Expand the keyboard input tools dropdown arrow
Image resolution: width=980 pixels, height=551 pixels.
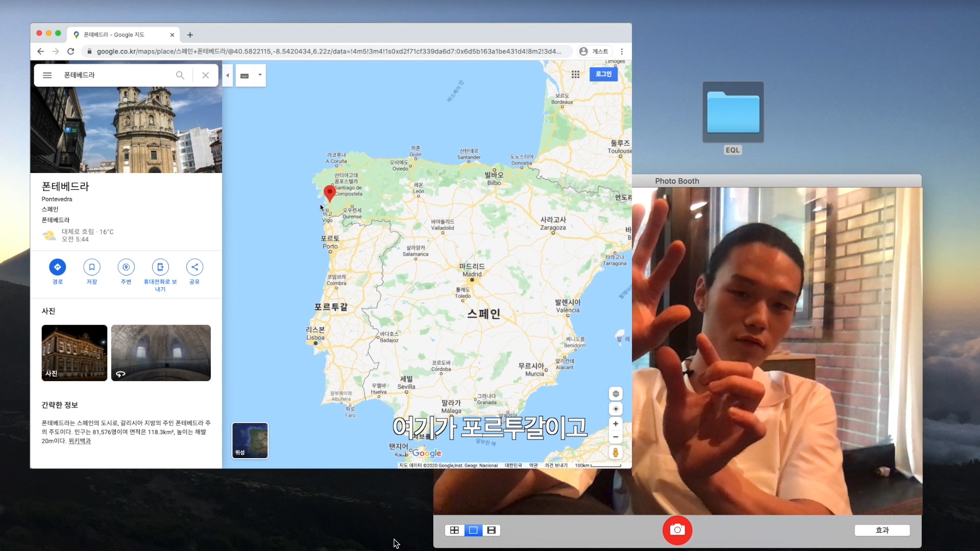pos(260,75)
